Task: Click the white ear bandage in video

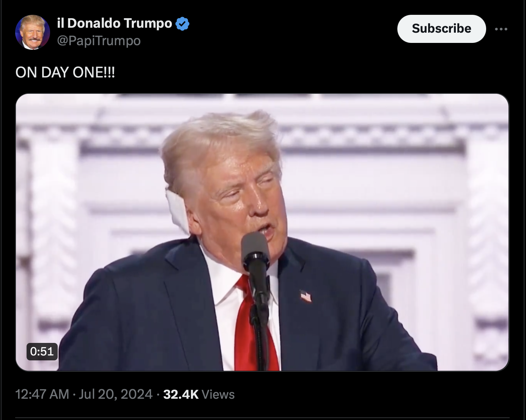Action: 177,210
